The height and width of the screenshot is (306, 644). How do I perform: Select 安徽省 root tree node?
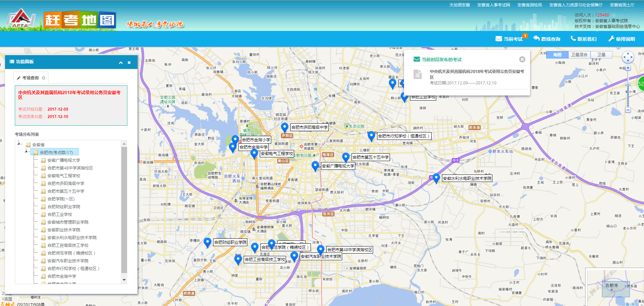tap(38, 145)
